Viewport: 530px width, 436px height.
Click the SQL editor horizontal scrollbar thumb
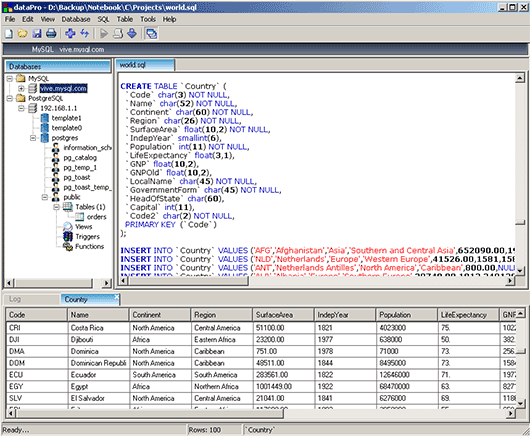(188, 281)
